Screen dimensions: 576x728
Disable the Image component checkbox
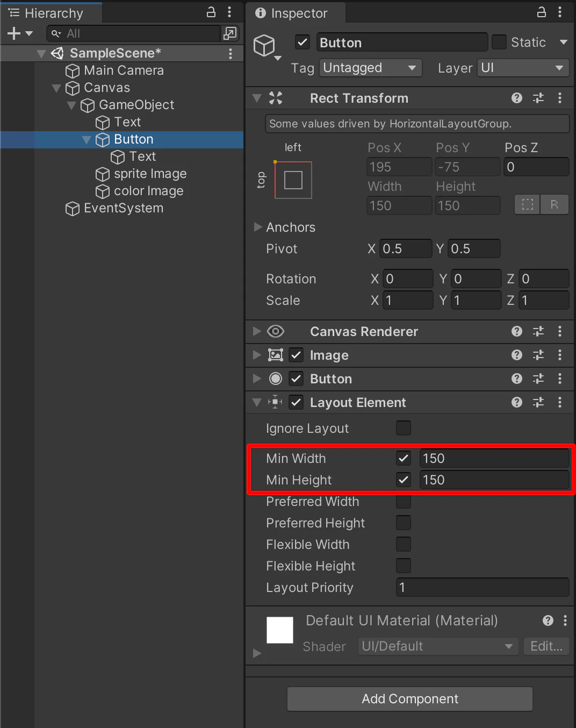[x=296, y=355]
